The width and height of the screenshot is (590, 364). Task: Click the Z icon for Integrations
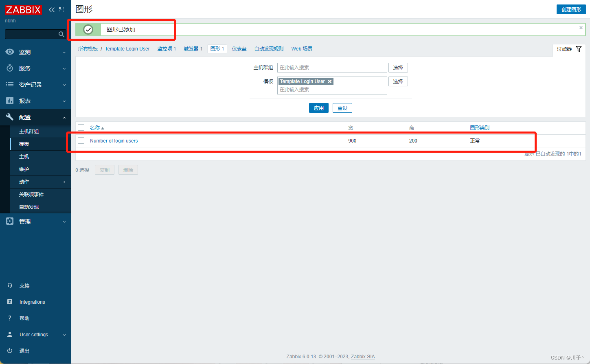tap(10, 302)
